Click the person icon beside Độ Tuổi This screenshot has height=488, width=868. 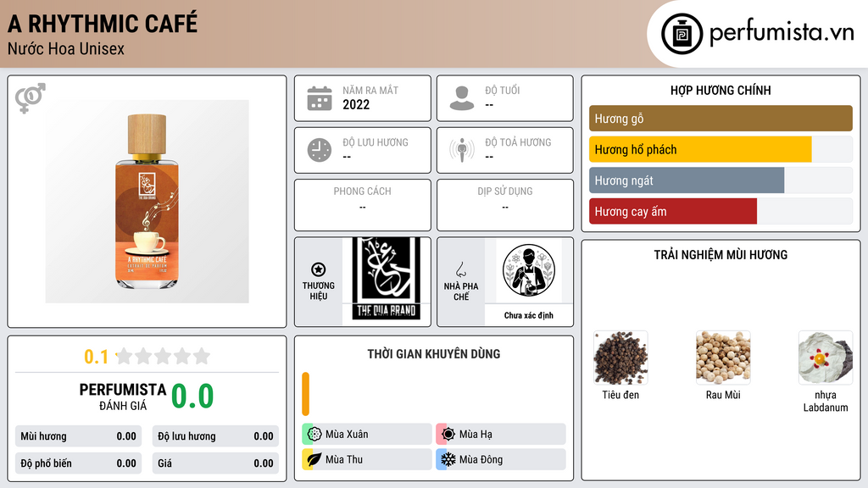tap(462, 98)
